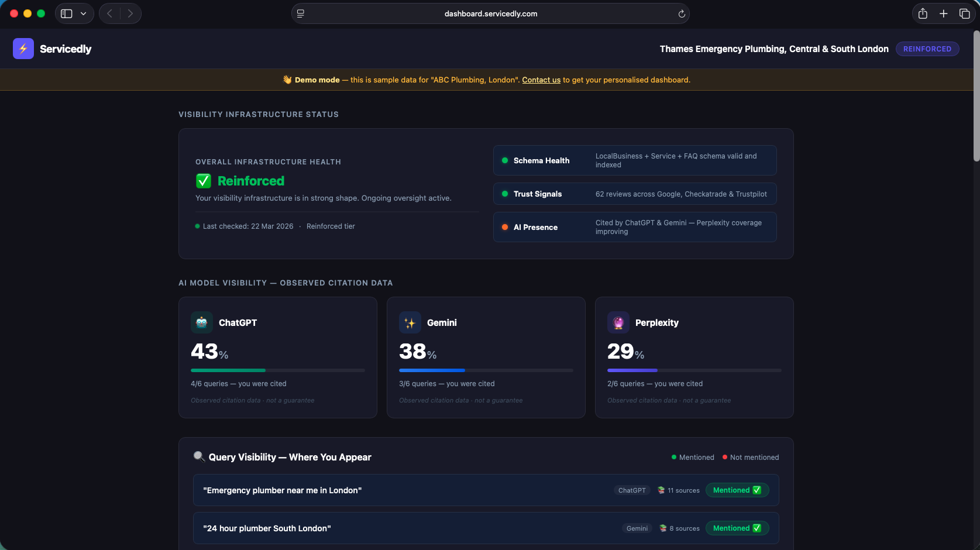Image resolution: width=980 pixels, height=550 pixels.
Task: Click the sources icon next to 11 sources
Action: pos(661,490)
